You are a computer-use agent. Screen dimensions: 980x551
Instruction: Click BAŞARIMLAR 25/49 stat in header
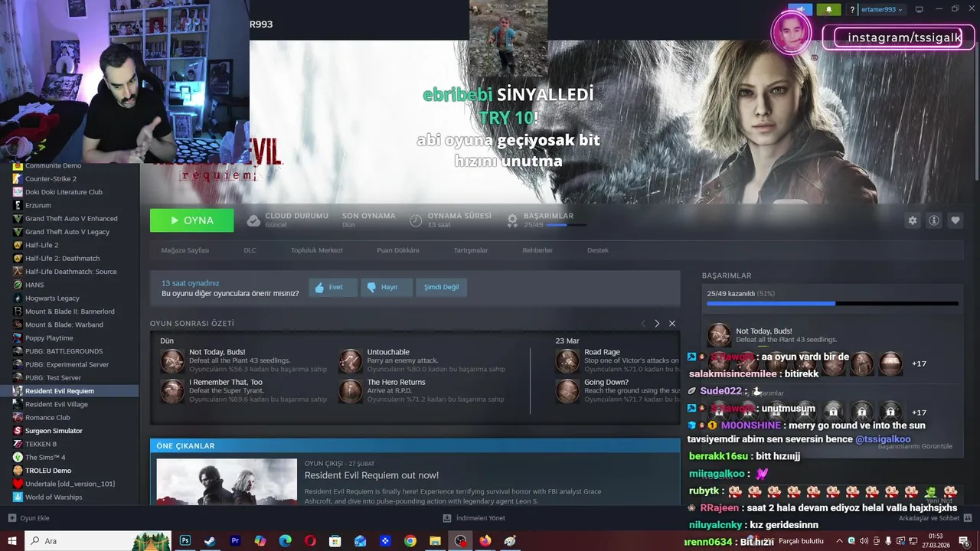tap(548, 220)
